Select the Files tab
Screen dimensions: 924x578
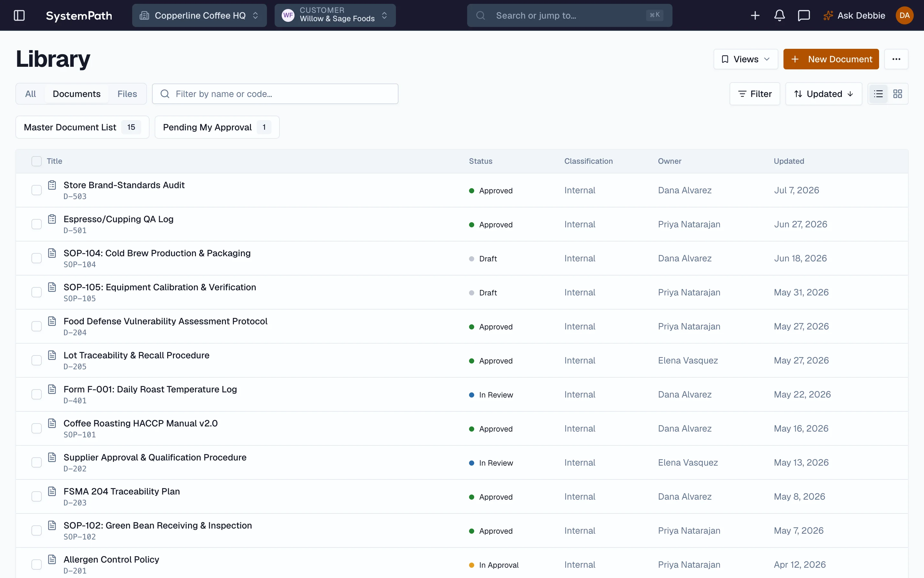[x=127, y=94]
